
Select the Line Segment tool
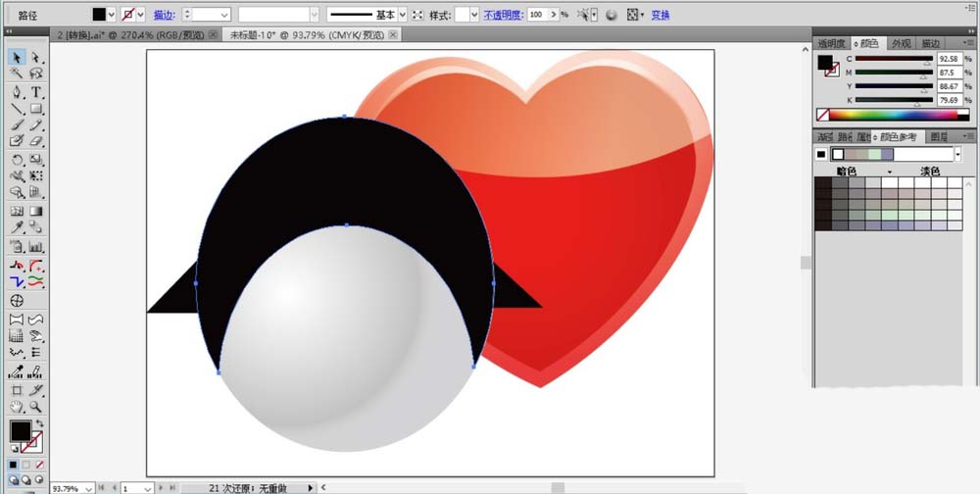[17, 110]
